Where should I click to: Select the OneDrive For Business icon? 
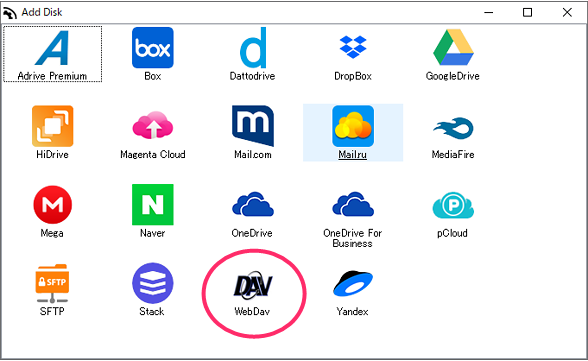point(353,204)
